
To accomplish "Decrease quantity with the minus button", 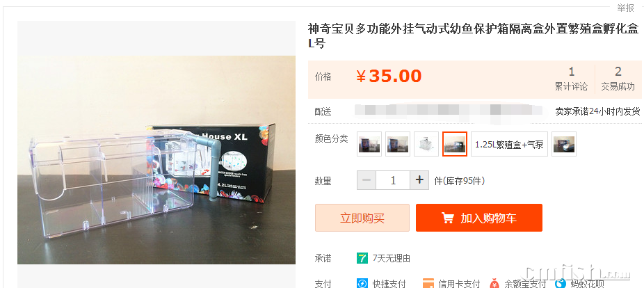I will (x=367, y=180).
